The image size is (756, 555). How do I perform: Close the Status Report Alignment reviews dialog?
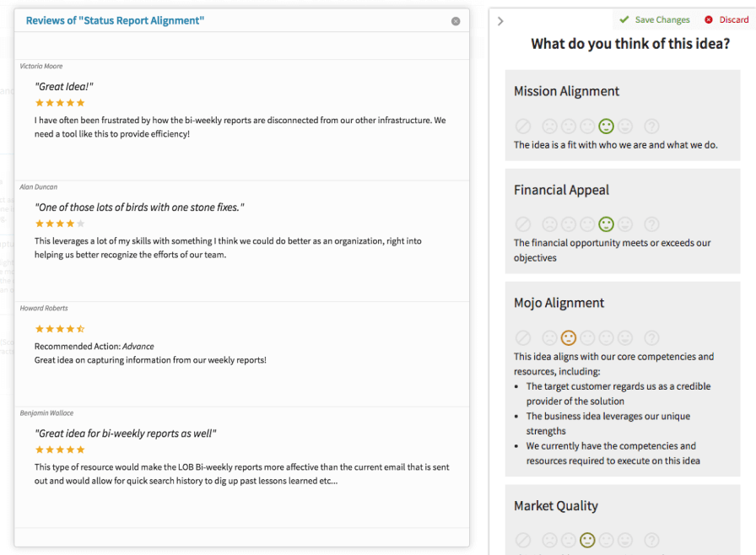(456, 21)
